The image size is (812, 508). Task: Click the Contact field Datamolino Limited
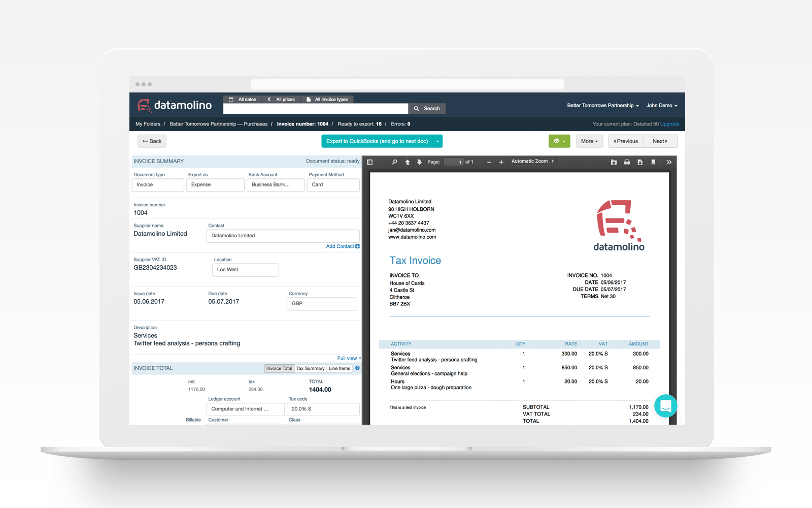point(283,236)
